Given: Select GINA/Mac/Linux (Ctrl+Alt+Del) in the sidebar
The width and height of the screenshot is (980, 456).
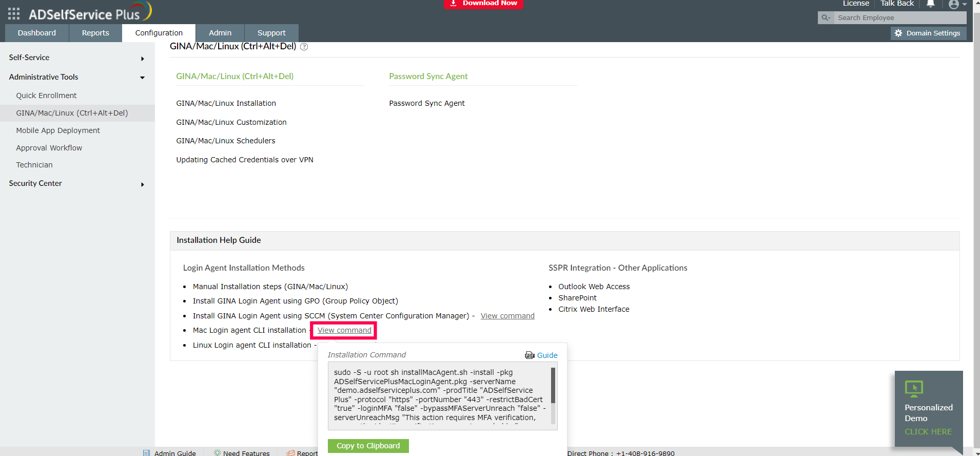Looking at the screenshot, I should [72, 113].
